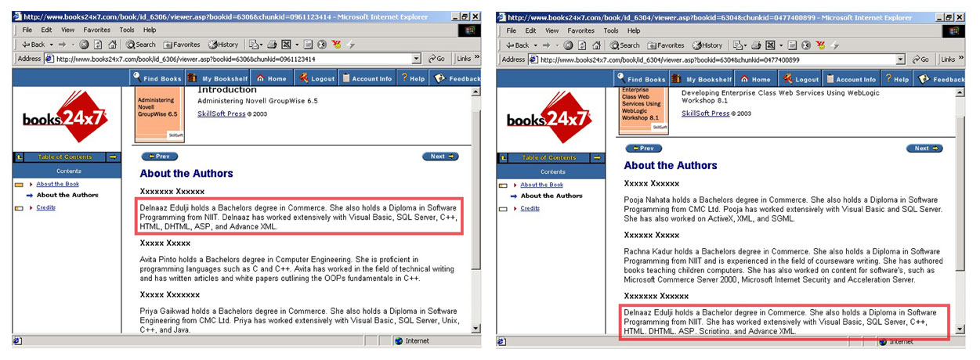Viewport: 980px width, 360px height.
Task: Click SkillSoft Press link in right window
Action: (706, 113)
